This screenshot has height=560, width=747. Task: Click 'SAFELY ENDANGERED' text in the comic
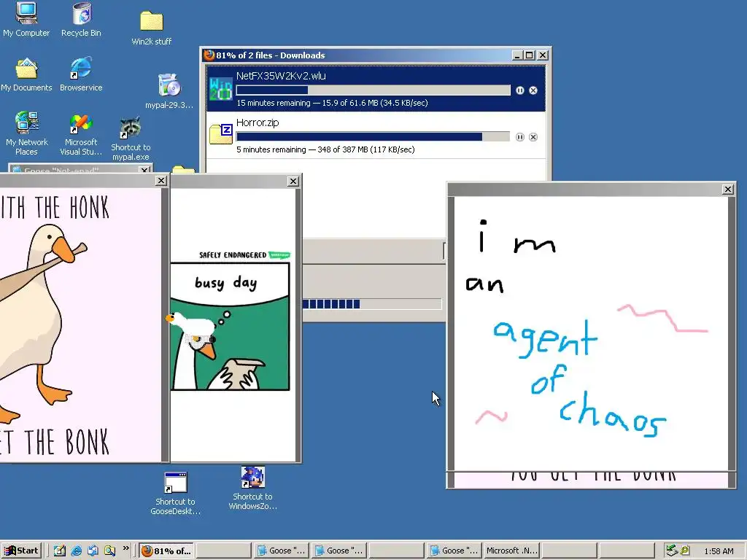point(233,255)
